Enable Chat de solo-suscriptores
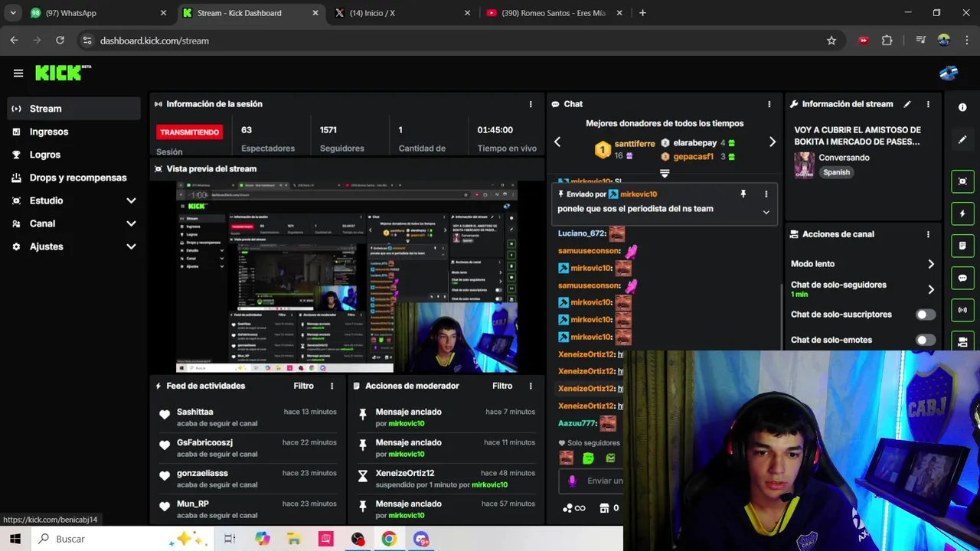The width and height of the screenshot is (980, 551). pyautogui.click(x=926, y=315)
